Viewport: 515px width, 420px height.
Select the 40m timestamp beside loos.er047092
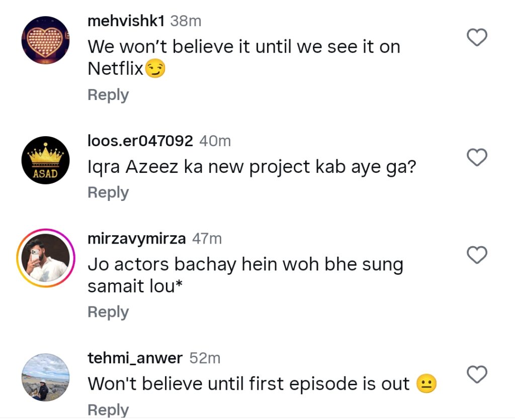point(215,141)
